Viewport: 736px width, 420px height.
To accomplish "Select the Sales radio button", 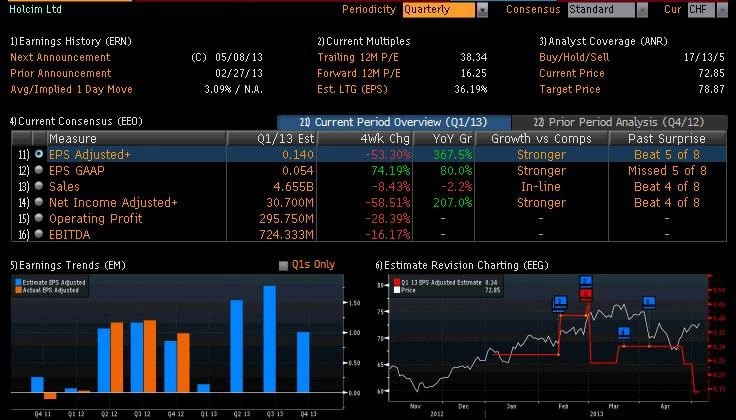I will point(39,186).
